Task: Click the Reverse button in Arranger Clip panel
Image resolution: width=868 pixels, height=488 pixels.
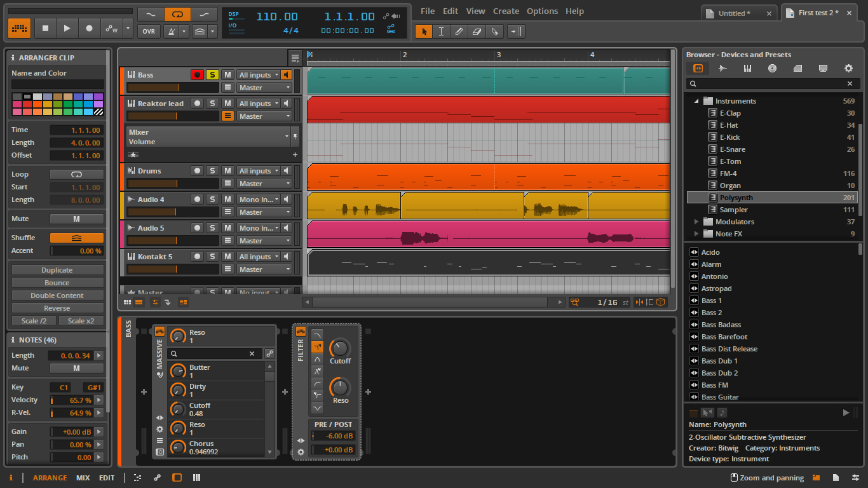Action: [x=57, y=308]
